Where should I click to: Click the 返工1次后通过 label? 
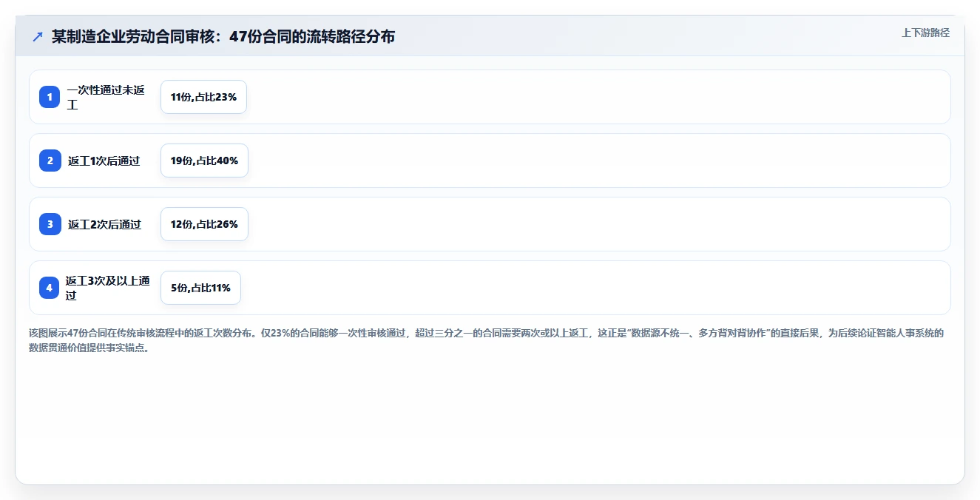pyautogui.click(x=104, y=161)
